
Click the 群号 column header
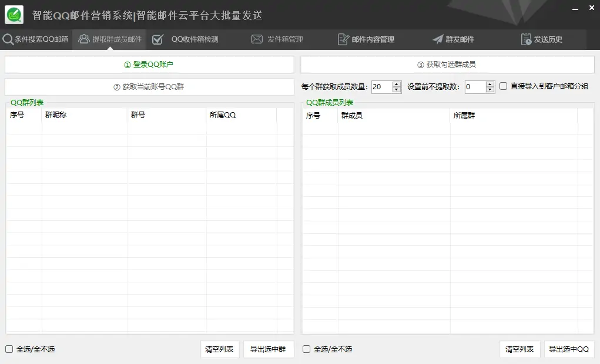(167, 114)
